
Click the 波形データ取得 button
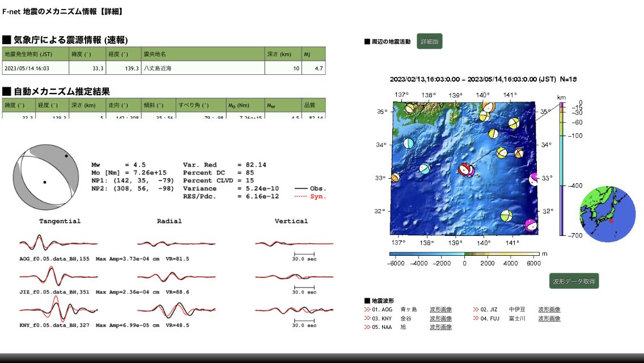point(573,281)
